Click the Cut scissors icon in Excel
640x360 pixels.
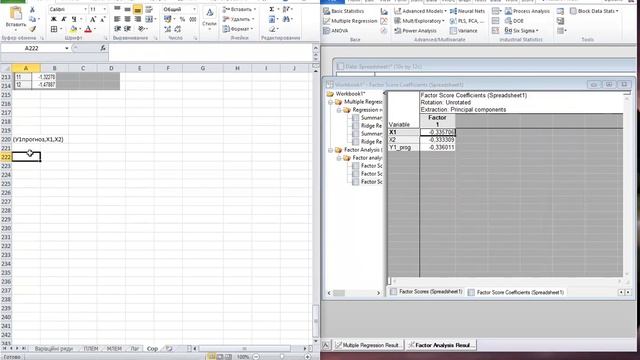coord(33,9)
